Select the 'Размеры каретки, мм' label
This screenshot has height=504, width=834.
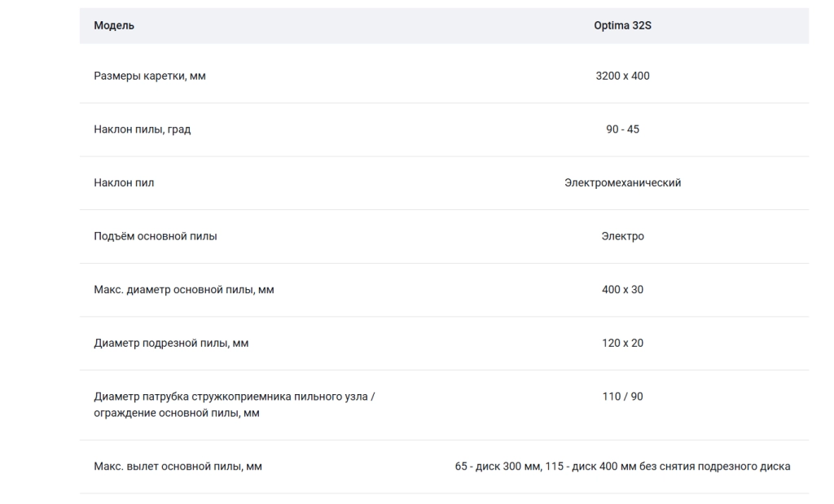[x=150, y=76]
